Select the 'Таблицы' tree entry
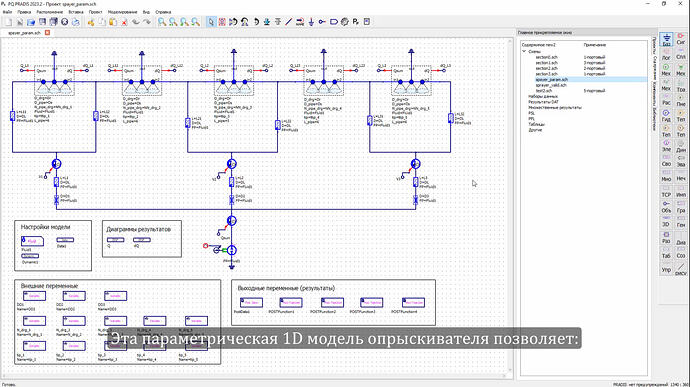This screenshot has width=690, height=387. pos(536,124)
